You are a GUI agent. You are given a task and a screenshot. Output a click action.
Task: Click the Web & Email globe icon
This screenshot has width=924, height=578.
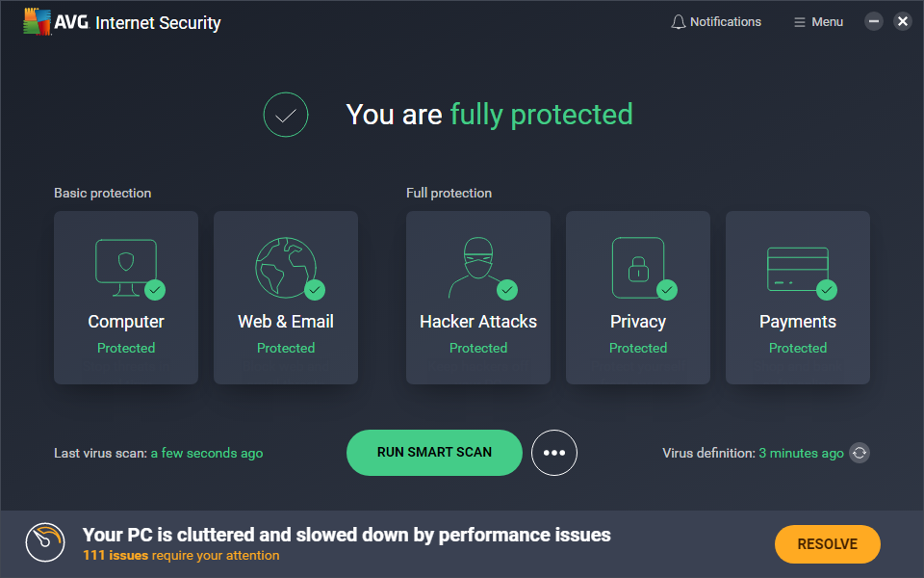[x=286, y=267]
